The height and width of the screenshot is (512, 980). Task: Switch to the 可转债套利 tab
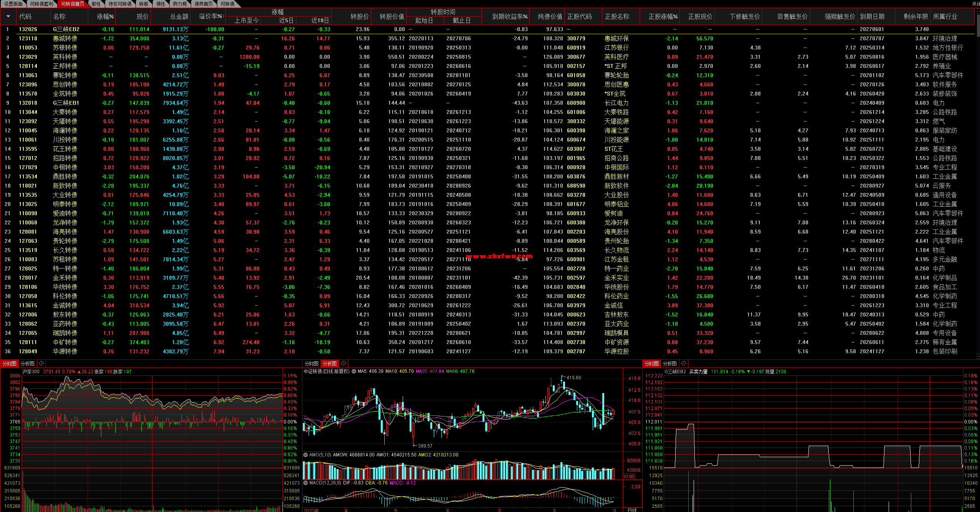point(41,4)
